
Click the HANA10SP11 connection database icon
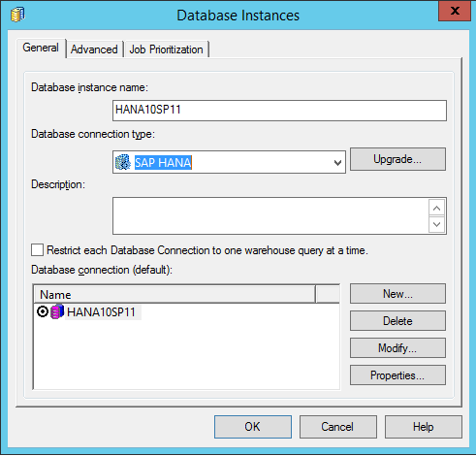[57, 311]
